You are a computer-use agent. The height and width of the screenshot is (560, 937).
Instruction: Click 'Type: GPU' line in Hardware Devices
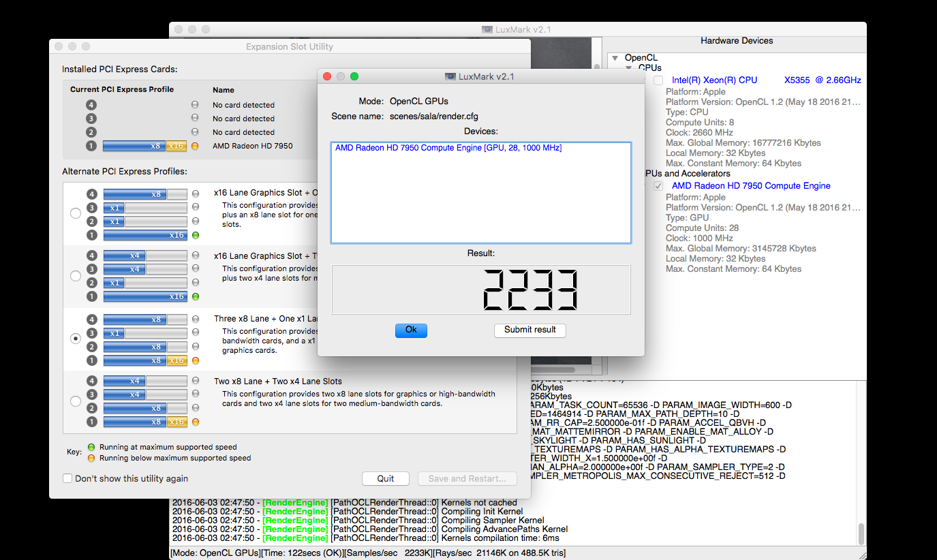(x=688, y=218)
